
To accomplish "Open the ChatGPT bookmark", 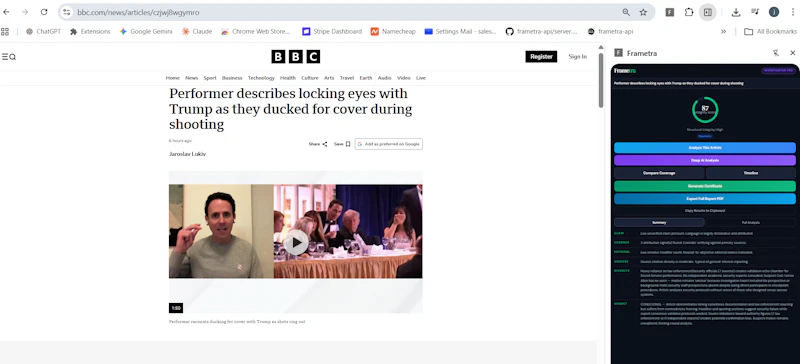I will pyautogui.click(x=43, y=32).
